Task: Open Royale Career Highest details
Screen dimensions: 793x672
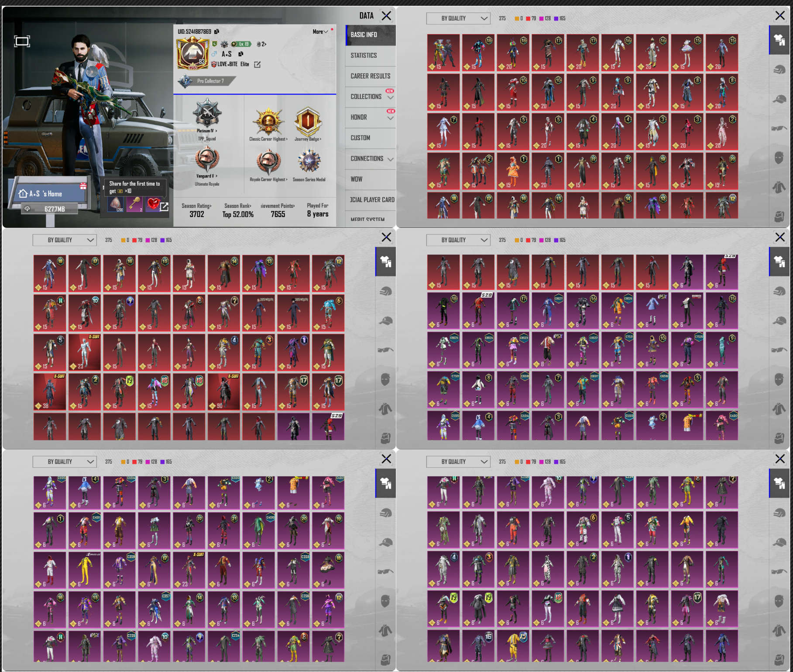Action: [268, 165]
